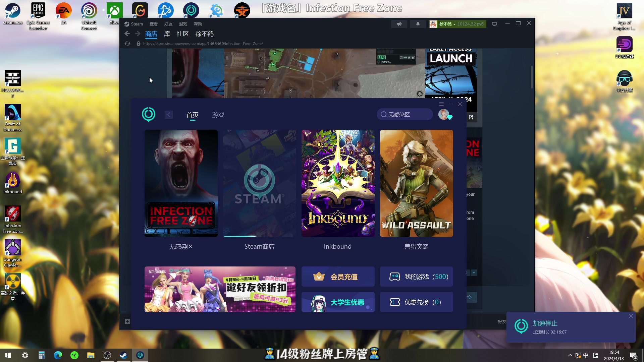Image resolution: width=644 pixels, height=362 pixels.
Task: Open Windows Start menu
Action: 8,355
